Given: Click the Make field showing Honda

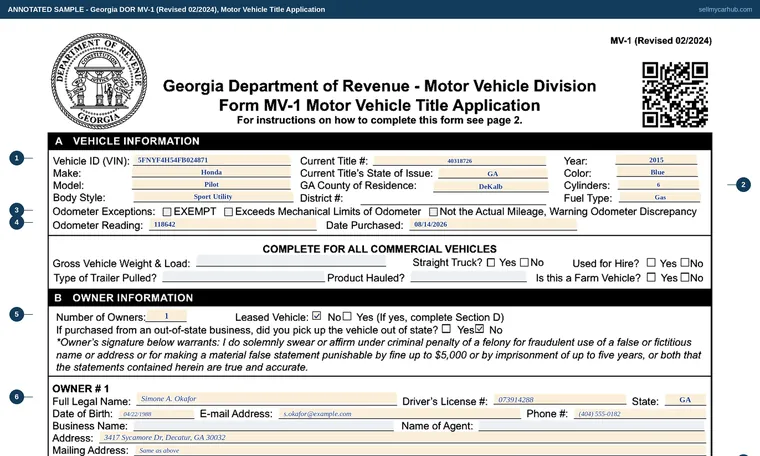Looking at the screenshot, I should tap(211, 172).
